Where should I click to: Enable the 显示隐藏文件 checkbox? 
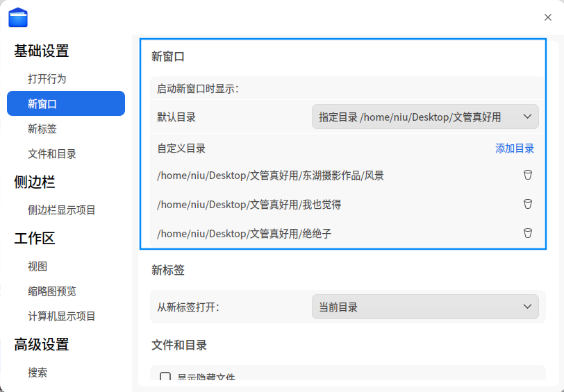165,377
